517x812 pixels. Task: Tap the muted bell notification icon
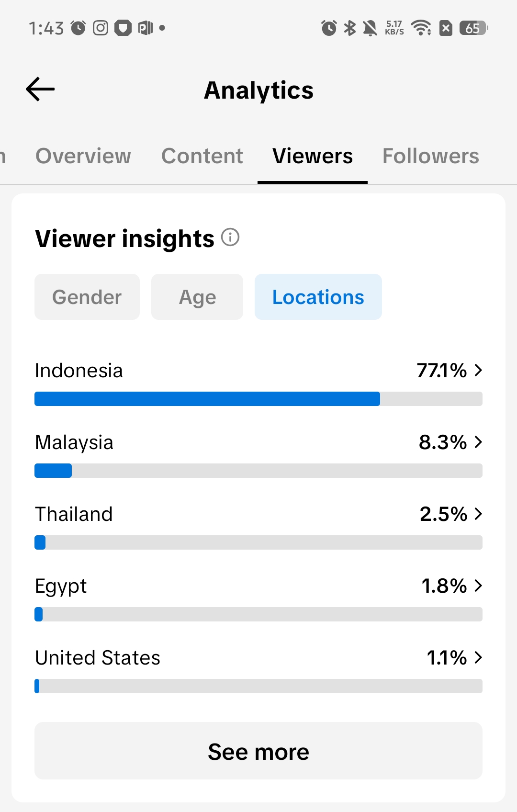tap(370, 28)
